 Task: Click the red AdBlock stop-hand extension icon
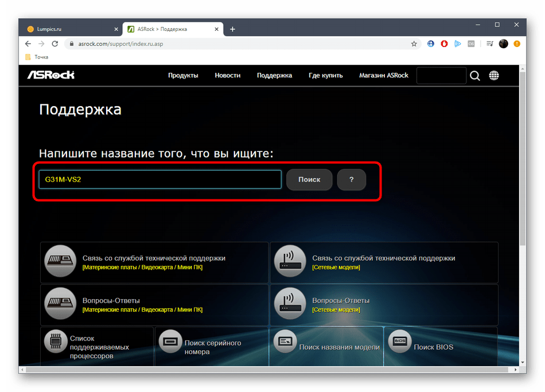pos(444,44)
